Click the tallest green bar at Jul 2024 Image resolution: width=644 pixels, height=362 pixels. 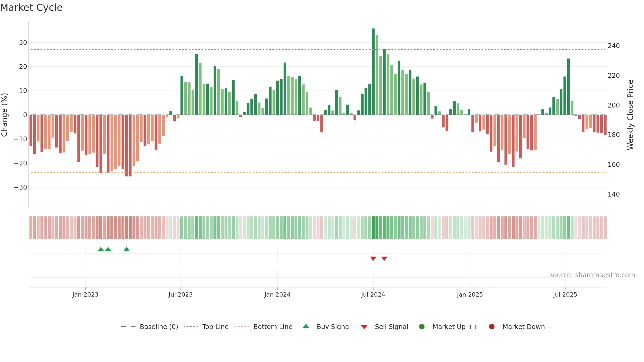tap(373, 72)
